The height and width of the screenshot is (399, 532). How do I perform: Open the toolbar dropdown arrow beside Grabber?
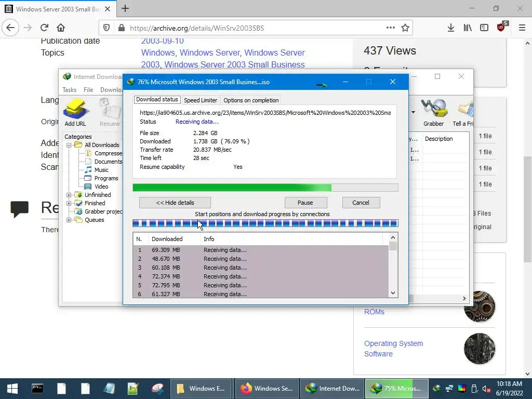[x=413, y=112]
